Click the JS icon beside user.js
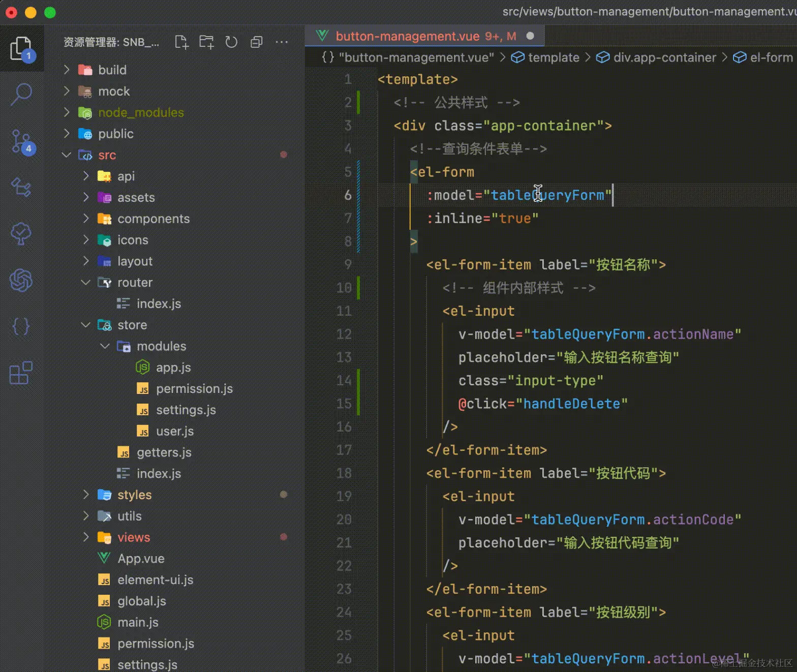This screenshot has width=797, height=672. pos(143,431)
